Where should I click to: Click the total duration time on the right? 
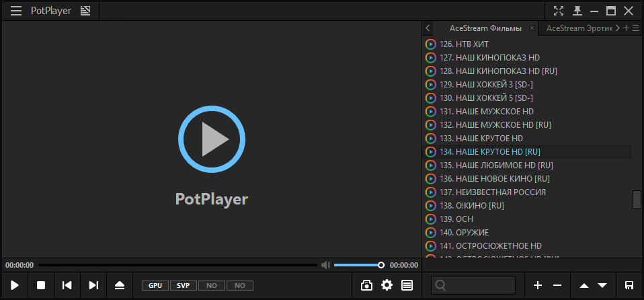tap(404, 265)
